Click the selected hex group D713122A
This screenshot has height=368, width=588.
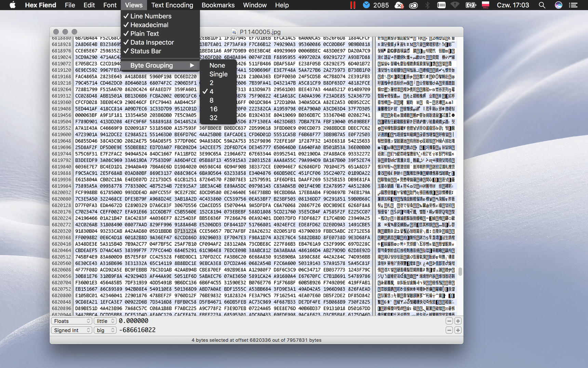point(185,231)
